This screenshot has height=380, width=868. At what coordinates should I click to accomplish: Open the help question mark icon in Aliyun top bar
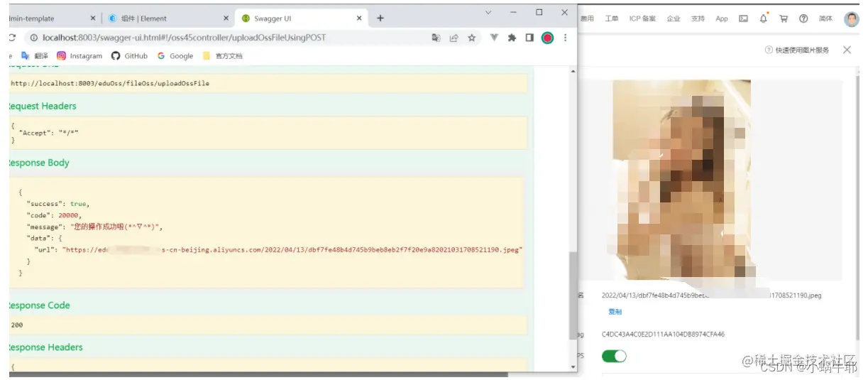pyautogui.click(x=803, y=18)
